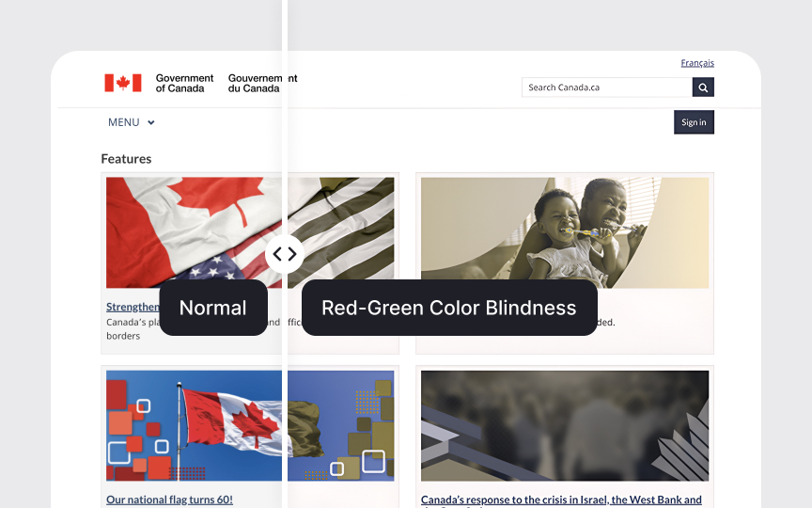Click the Canada flag logo
Image resolution: width=812 pixels, height=508 pixels.
pyautogui.click(x=123, y=83)
